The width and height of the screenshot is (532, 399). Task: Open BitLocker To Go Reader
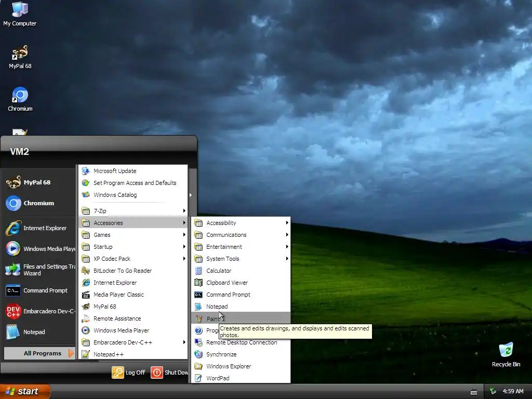coord(133,271)
